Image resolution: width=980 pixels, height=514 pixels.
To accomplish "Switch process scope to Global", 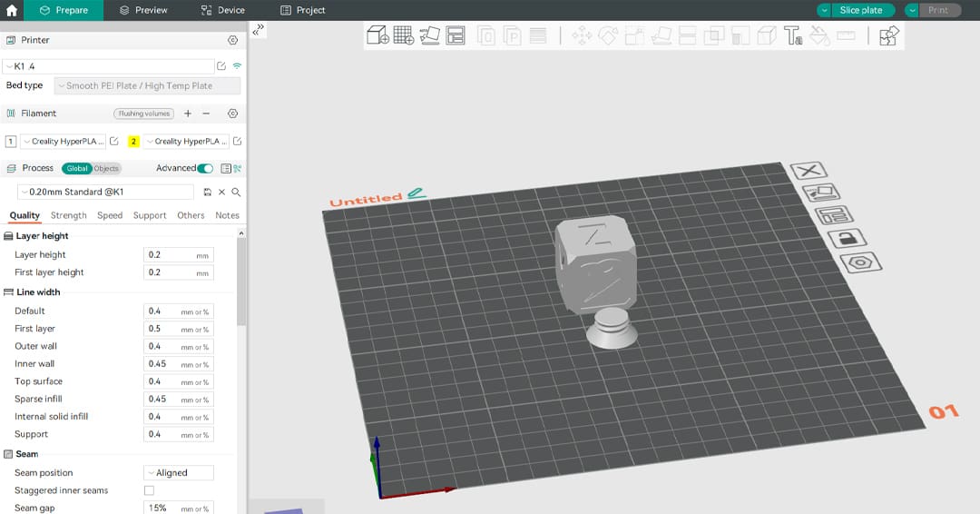I will click(x=77, y=168).
